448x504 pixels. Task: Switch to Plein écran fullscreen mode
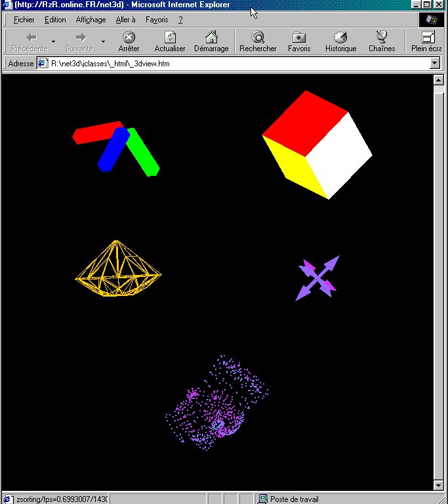(x=426, y=42)
